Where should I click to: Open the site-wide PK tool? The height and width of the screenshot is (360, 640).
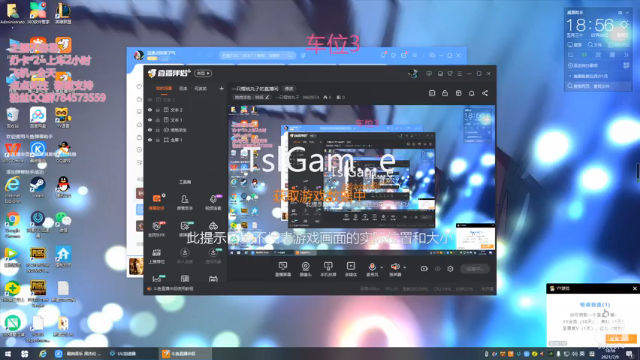157,229
